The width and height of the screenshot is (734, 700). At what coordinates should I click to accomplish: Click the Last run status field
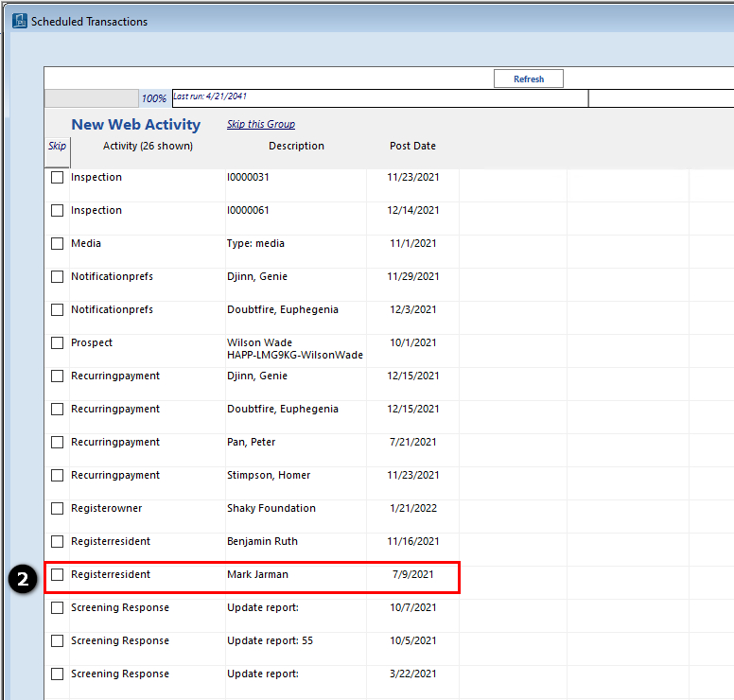(380, 98)
